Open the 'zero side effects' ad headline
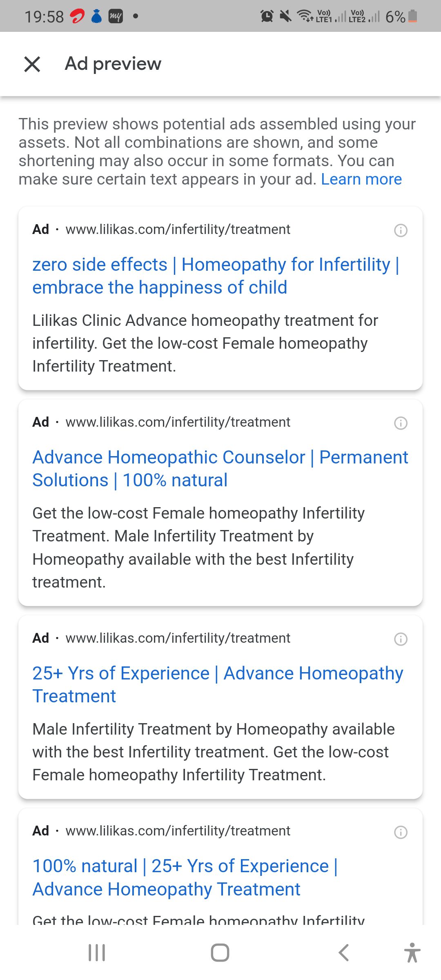This screenshot has width=441, height=980. (x=216, y=276)
